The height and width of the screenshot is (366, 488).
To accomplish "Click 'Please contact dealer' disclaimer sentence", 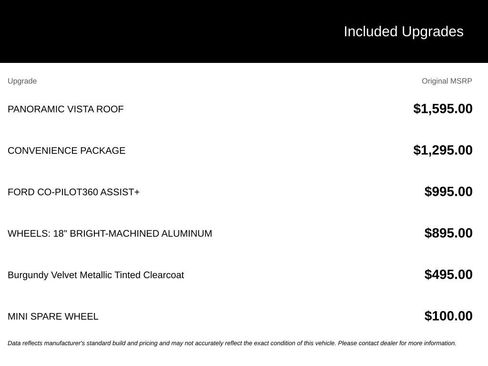I will pos(397,343).
